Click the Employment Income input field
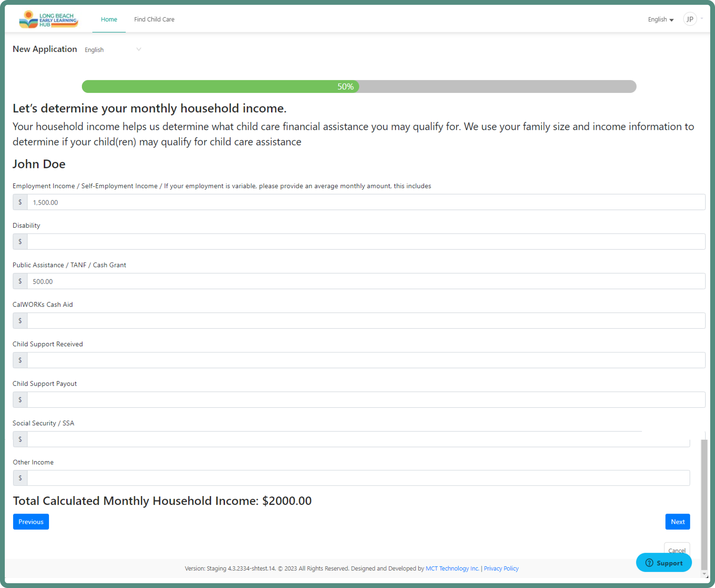This screenshot has height=588, width=715. tap(366, 202)
